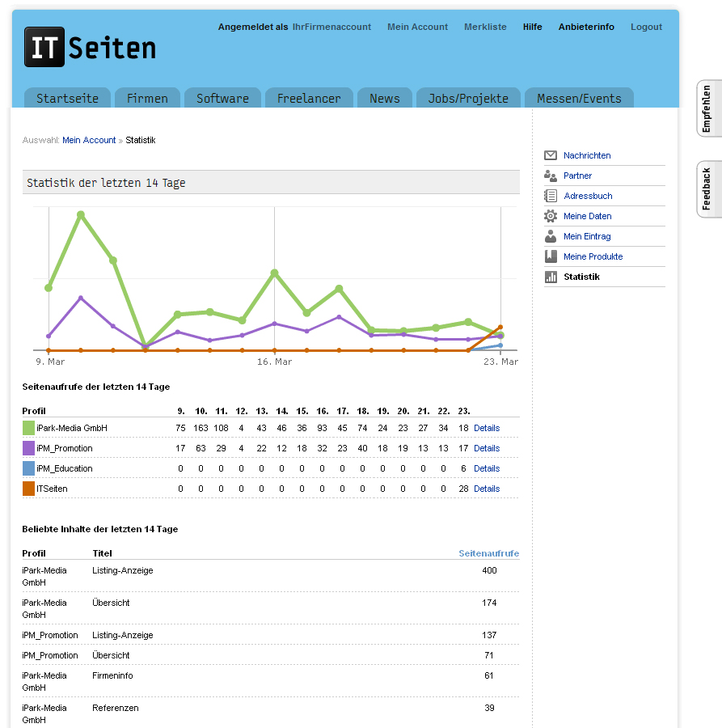This screenshot has width=722, height=728.
Task: Click the Mein Account breadcrumb link
Action: [x=89, y=140]
